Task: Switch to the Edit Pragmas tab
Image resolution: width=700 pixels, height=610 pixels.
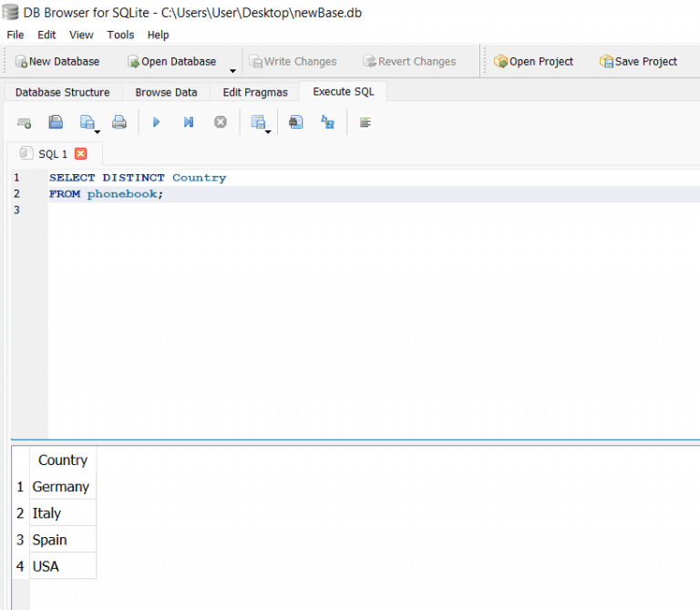Action: [255, 92]
